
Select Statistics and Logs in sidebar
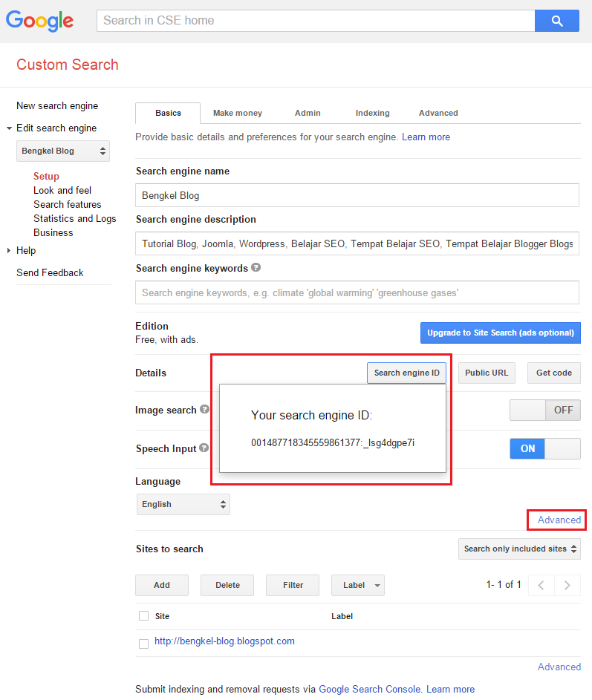pos(74,218)
